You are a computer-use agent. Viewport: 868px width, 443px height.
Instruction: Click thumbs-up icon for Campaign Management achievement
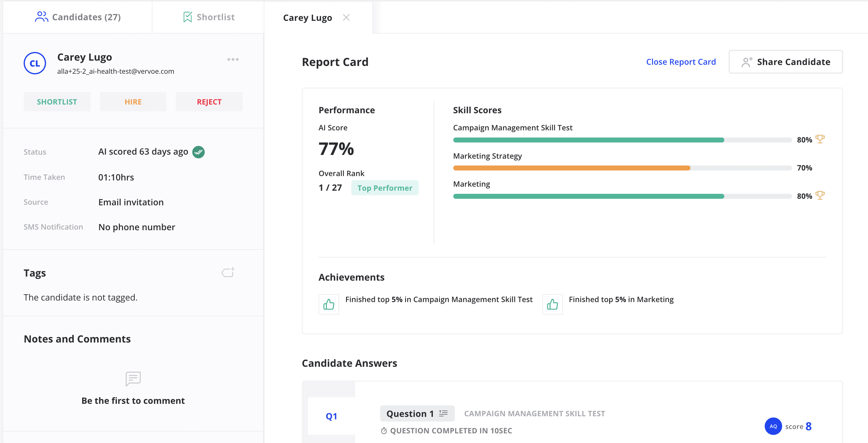tap(329, 304)
